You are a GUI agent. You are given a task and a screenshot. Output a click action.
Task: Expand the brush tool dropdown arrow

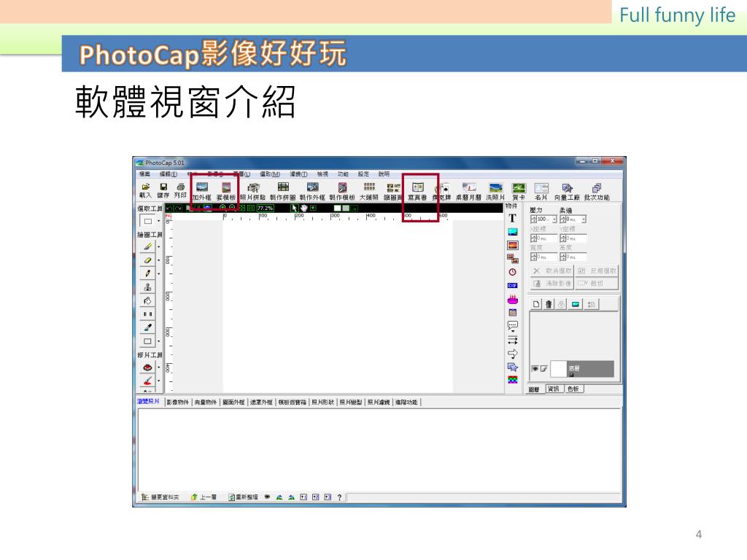158,247
